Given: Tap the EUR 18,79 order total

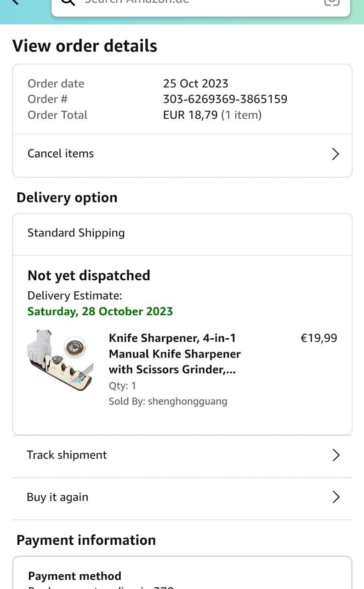Looking at the screenshot, I should [x=190, y=115].
